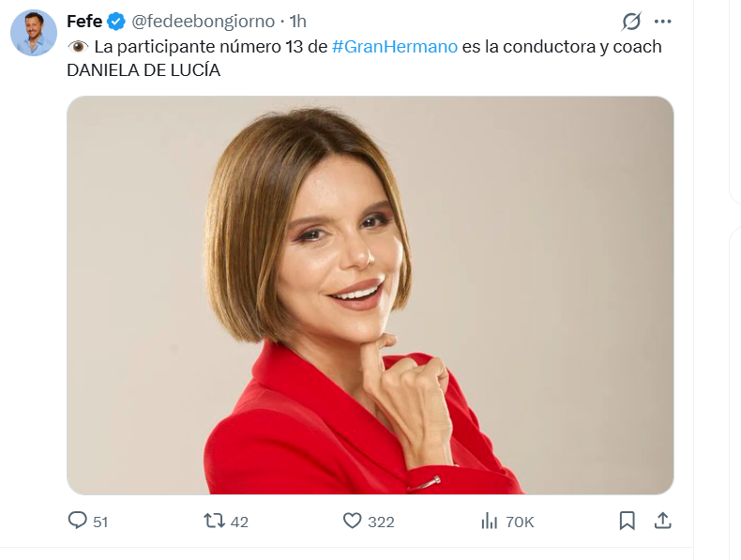This screenshot has height=560, width=741.
Task: Click the reply speech bubble icon
Action: coord(78,521)
